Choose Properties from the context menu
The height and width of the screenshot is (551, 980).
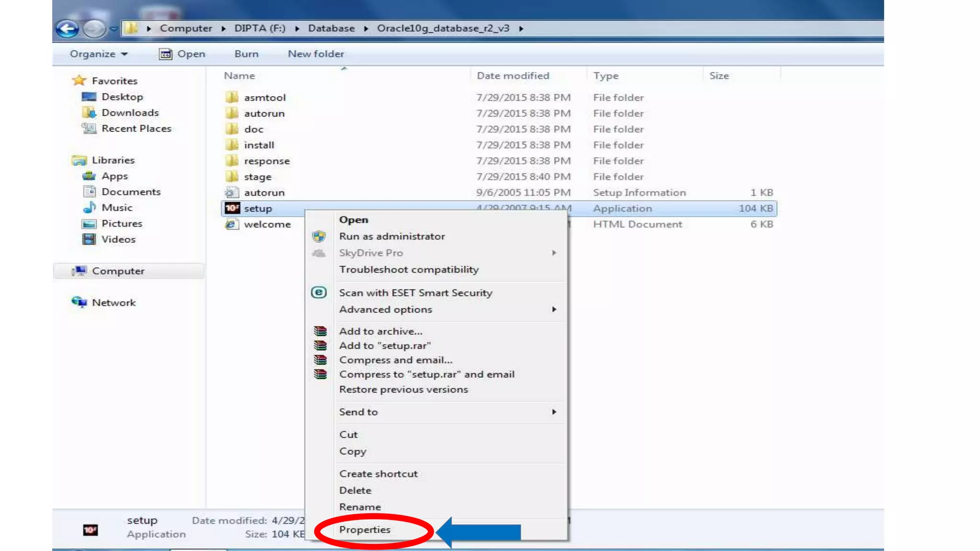(x=365, y=529)
